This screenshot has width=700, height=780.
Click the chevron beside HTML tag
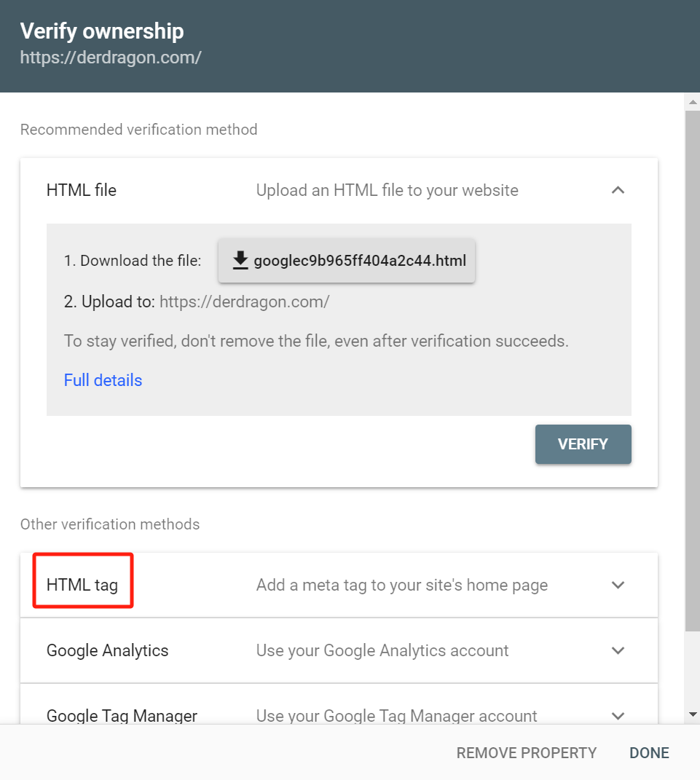coord(618,585)
